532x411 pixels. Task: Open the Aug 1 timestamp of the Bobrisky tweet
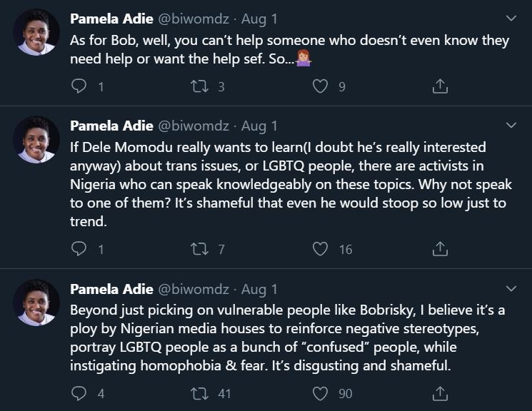[x=259, y=289]
